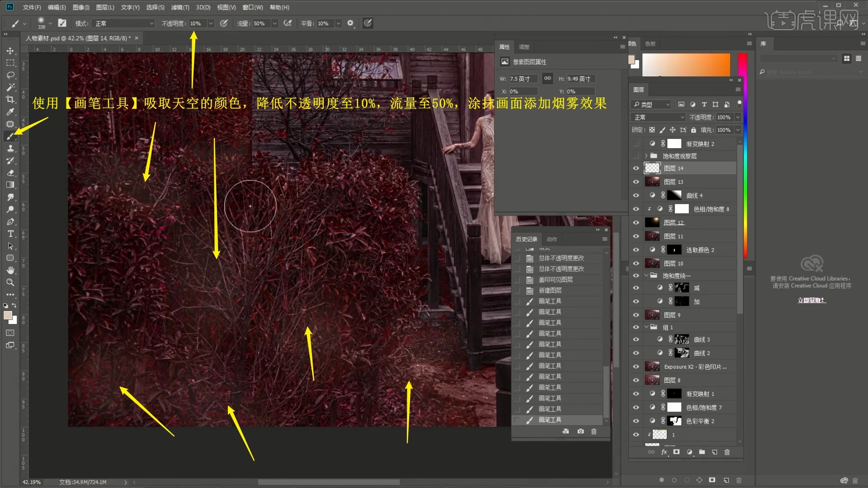Expand the 饱和度观察层 group

tap(646, 156)
